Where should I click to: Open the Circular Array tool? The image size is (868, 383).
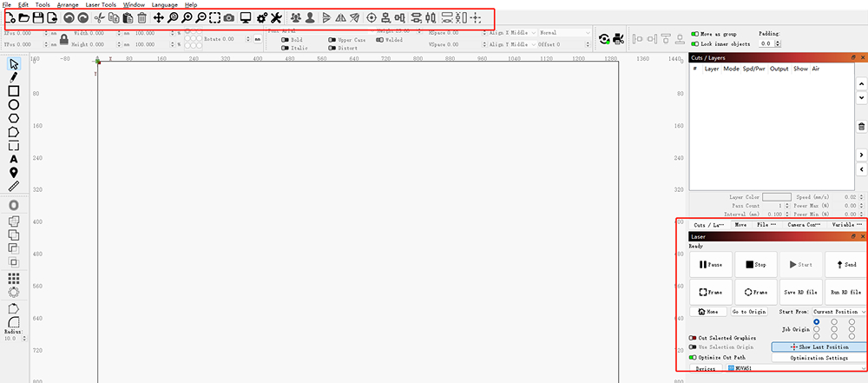(x=14, y=292)
